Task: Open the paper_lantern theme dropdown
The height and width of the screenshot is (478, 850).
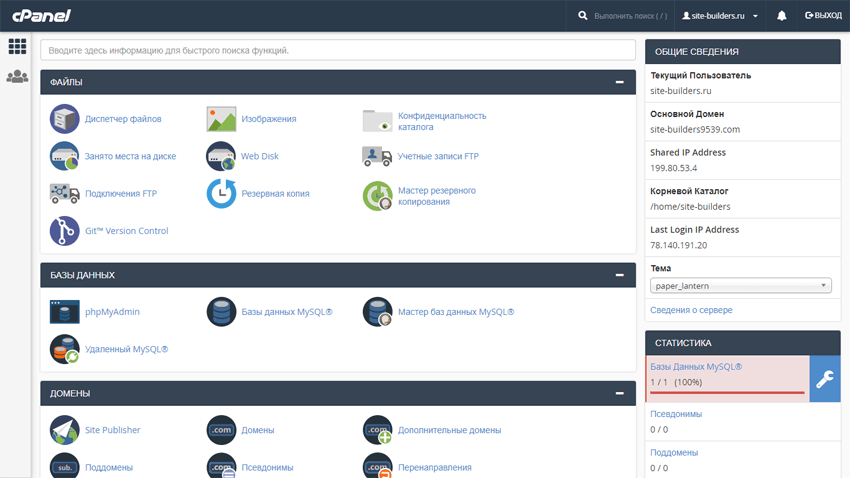Action: (740, 286)
